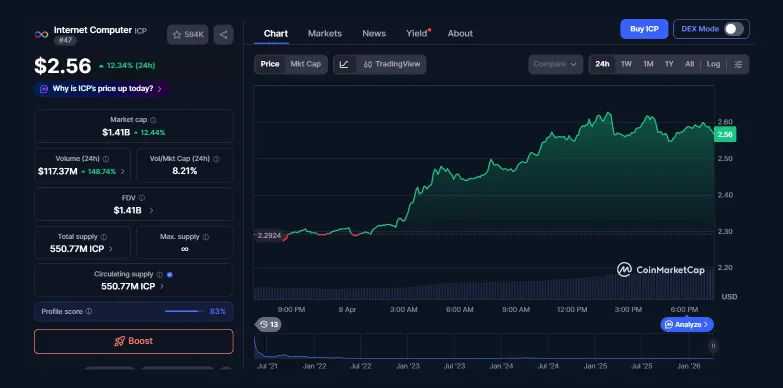
Task: Expand FDV details chevron
Action: pyautogui.click(x=151, y=210)
